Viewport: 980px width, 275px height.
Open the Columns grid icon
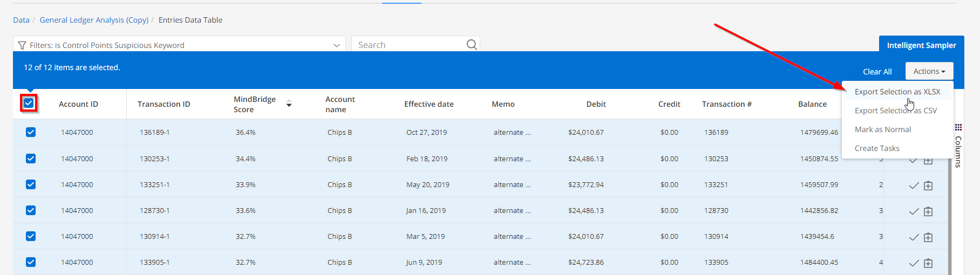pos(958,127)
